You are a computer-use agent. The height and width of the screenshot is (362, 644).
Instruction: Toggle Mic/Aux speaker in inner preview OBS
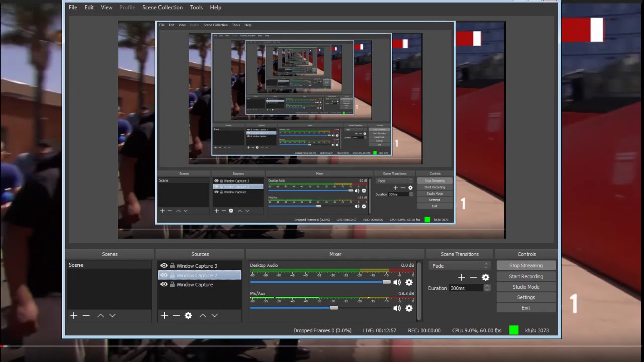[357, 206]
